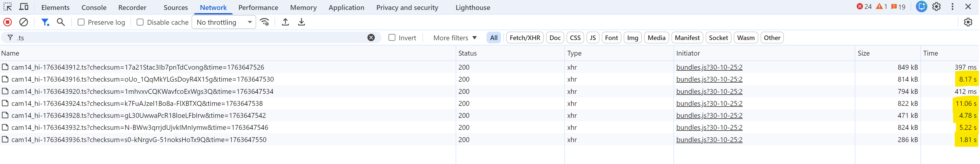
Task: Expand the More filters menu
Action: (x=455, y=37)
